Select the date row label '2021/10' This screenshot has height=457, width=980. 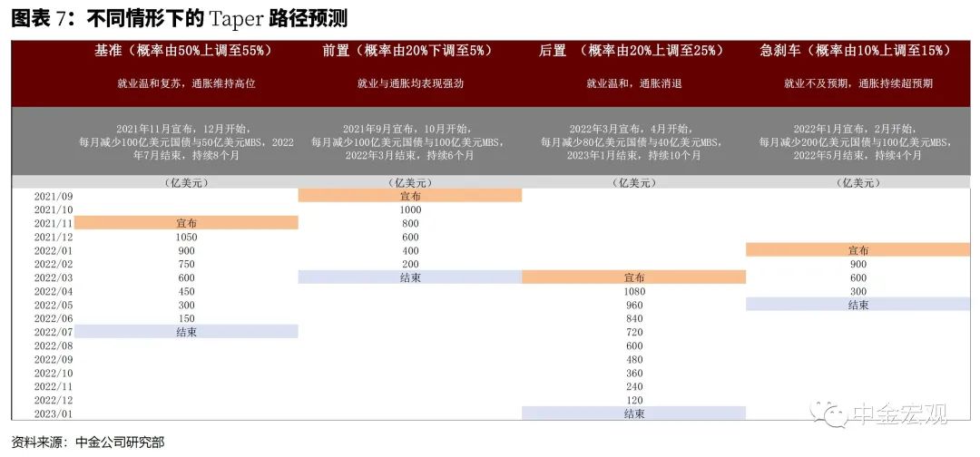(52, 209)
